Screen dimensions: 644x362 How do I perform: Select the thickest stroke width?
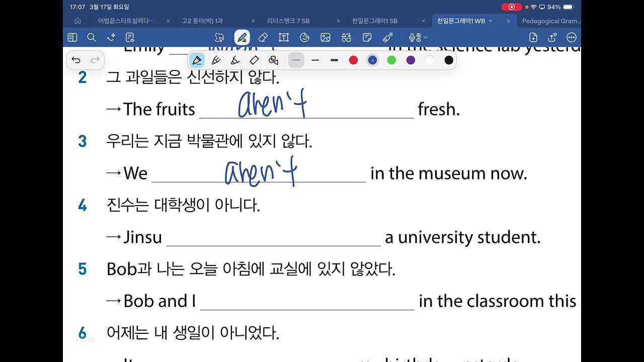[x=335, y=60]
